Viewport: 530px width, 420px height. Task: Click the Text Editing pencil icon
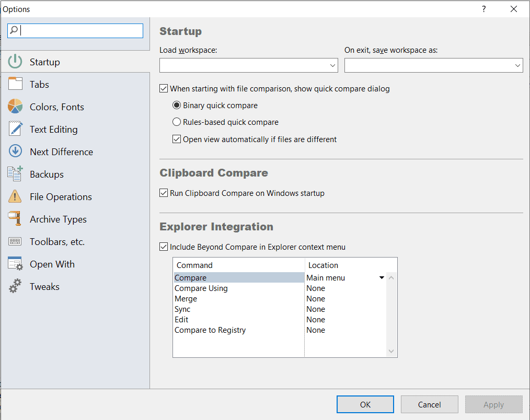point(15,129)
